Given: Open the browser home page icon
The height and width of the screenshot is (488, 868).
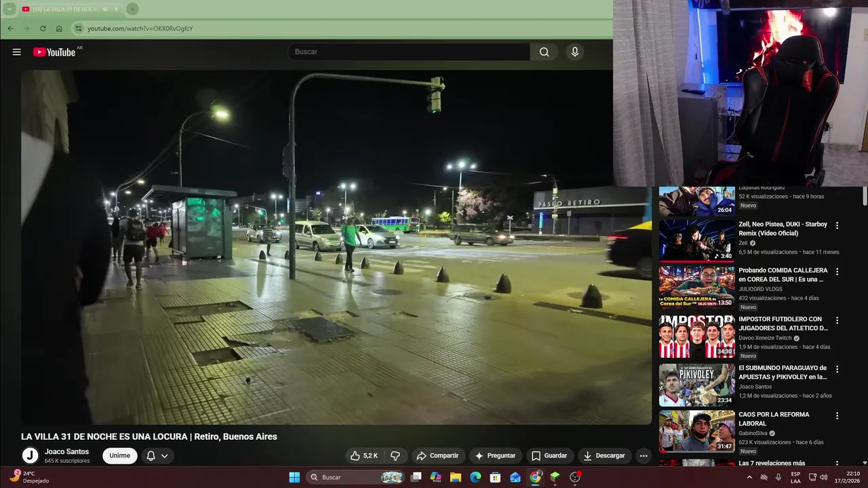Looking at the screenshot, I should click(x=59, y=28).
